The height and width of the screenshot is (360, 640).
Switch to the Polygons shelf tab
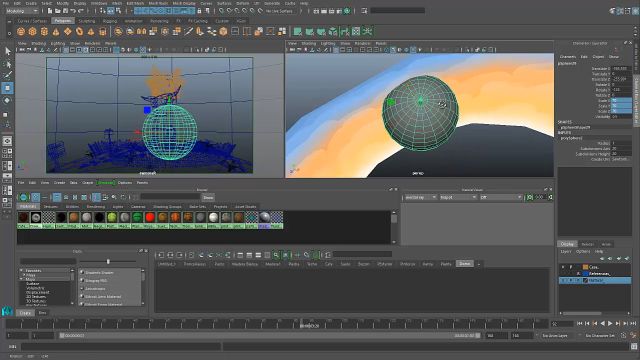(62, 20)
